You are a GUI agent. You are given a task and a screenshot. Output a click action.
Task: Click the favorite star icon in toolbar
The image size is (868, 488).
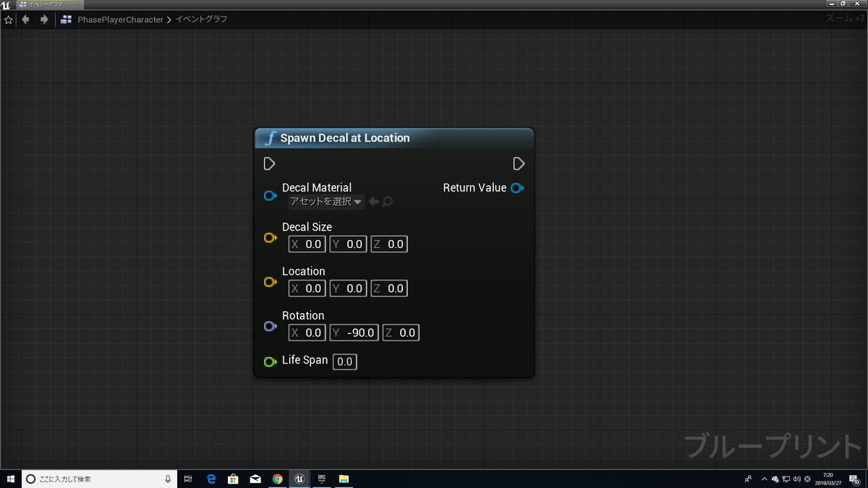[9, 20]
